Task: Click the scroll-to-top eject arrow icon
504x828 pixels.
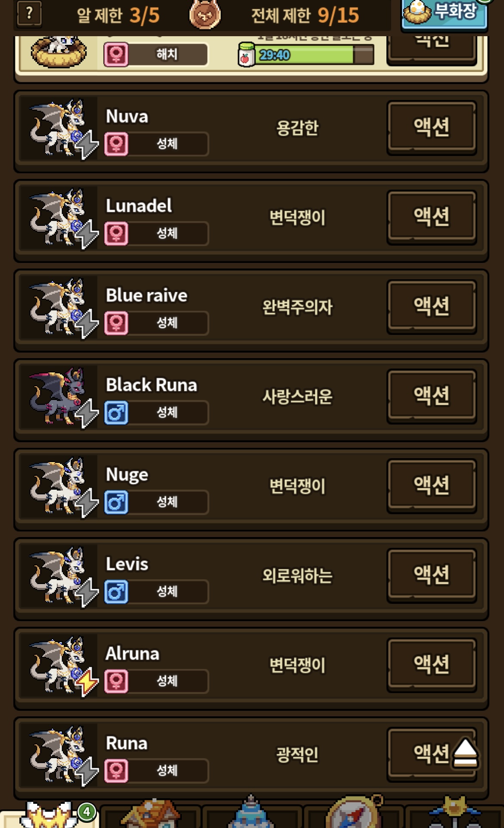Action: (x=465, y=753)
